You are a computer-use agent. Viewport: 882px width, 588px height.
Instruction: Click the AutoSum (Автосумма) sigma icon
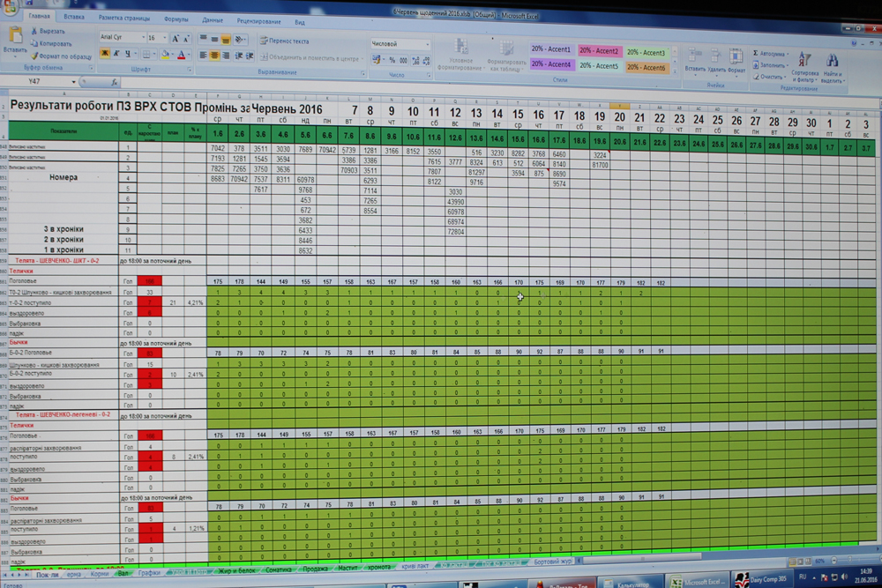(x=757, y=53)
